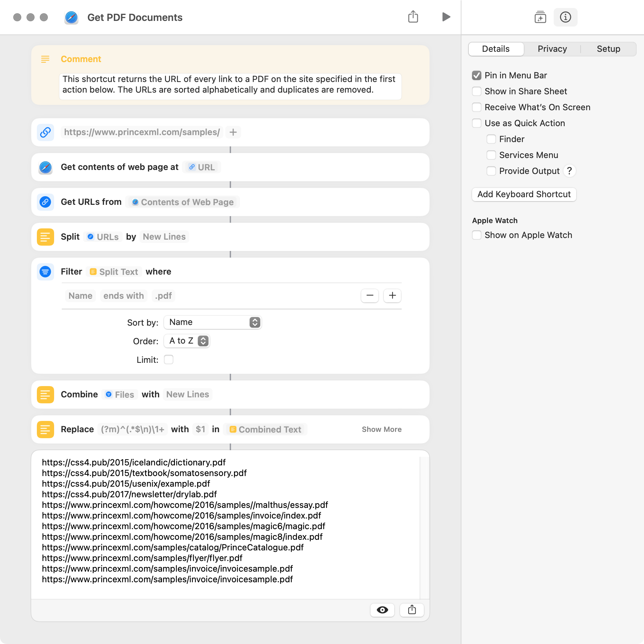The height and width of the screenshot is (644, 644).
Task: Click the Split Text variable in Filter
Action: [x=114, y=272]
